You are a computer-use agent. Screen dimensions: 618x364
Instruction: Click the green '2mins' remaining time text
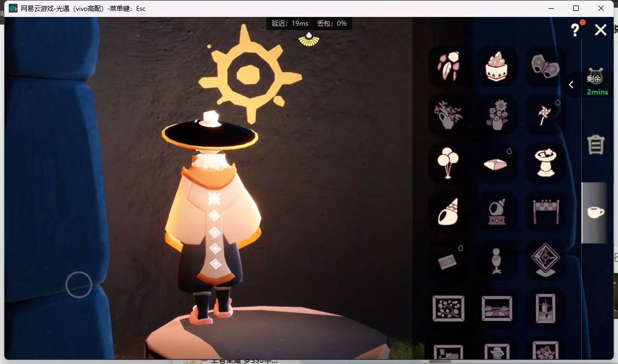[x=598, y=92]
